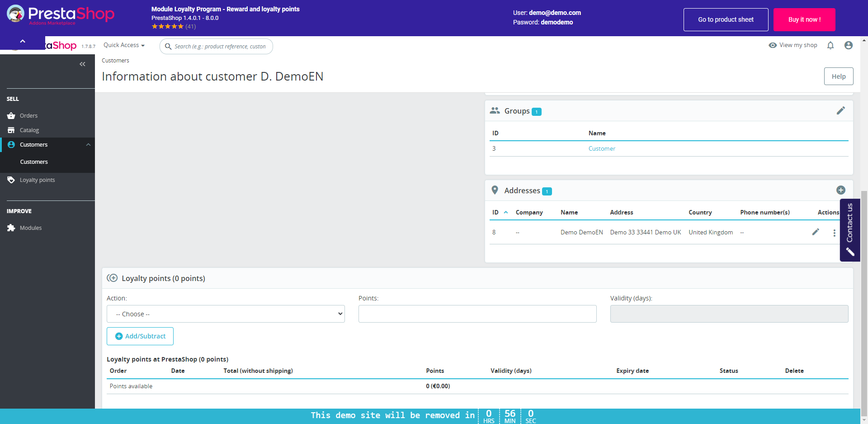Click the Country column header in Addresses

click(700, 212)
